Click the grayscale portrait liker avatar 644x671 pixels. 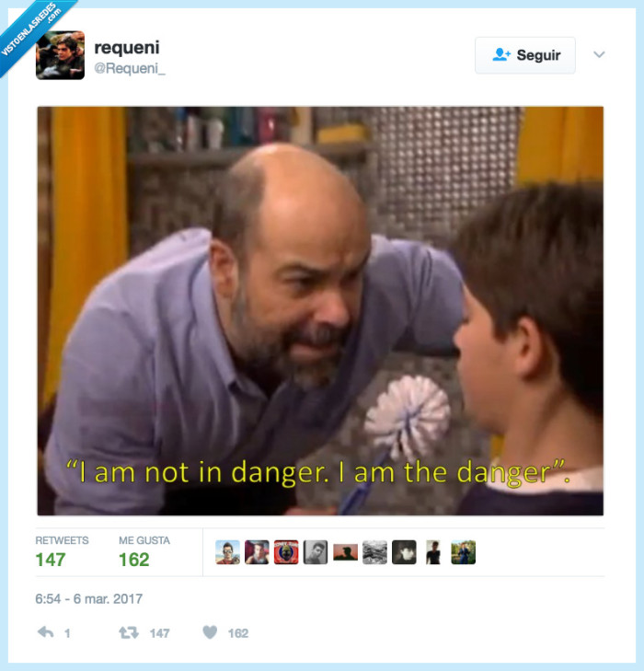pos(316,552)
